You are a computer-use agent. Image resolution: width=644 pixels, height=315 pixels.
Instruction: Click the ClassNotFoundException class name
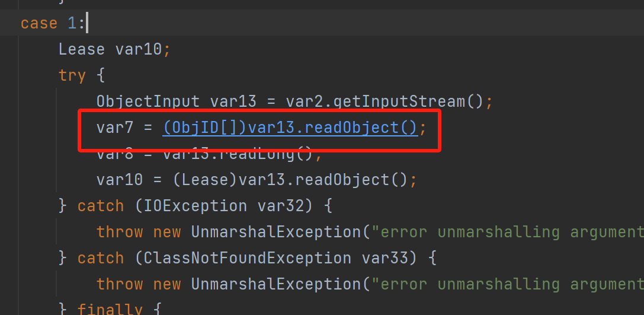coord(243,258)
